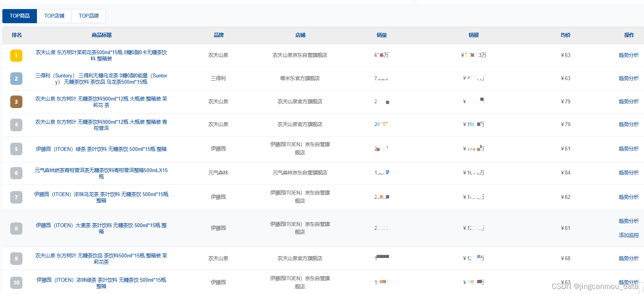Click store 农夫山泉京东自营旗舰店

(x=300, y=55)
